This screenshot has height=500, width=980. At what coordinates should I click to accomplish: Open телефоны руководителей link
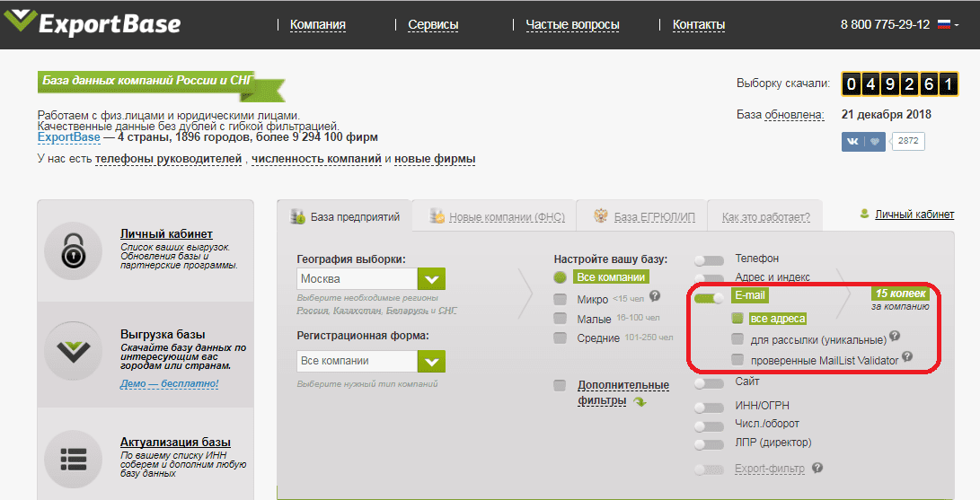tap(169, 159)
